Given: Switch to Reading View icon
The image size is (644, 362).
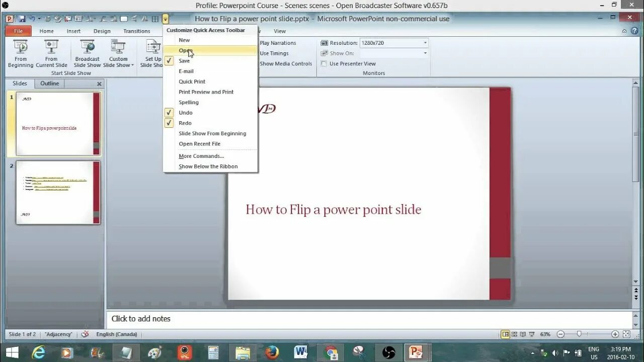Looking at the screenshot, I should [x=523, y=334].
